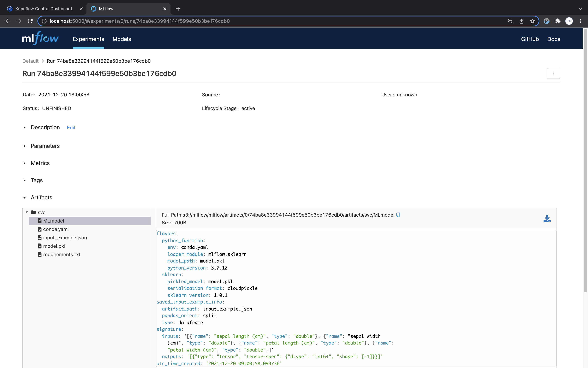Image resolution: width=588 pixels, height=368 pixels.
Task: Edit the run description
Action: click(71, 128)
